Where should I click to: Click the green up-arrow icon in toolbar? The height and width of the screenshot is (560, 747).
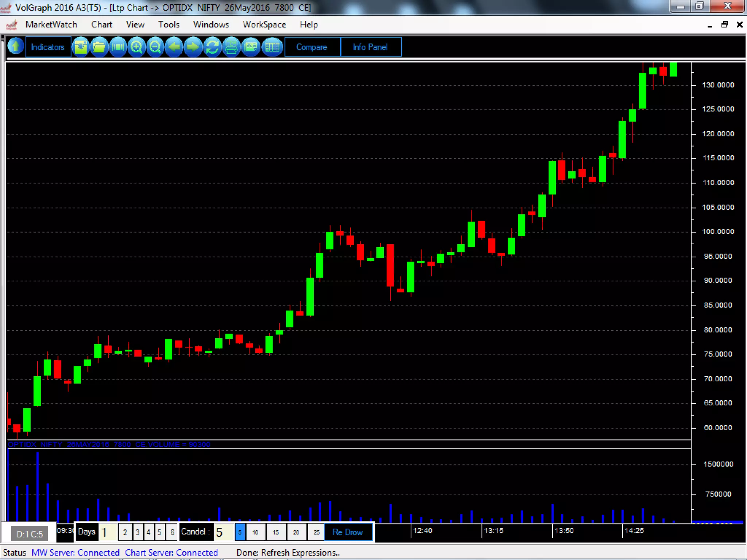click(x=16, y=47)
